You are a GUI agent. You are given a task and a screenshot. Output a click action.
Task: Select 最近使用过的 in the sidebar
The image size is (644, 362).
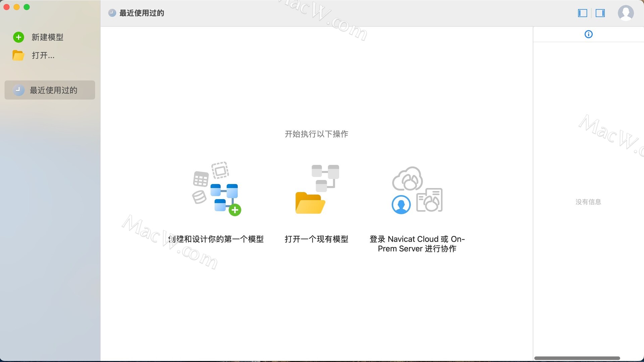50,90
